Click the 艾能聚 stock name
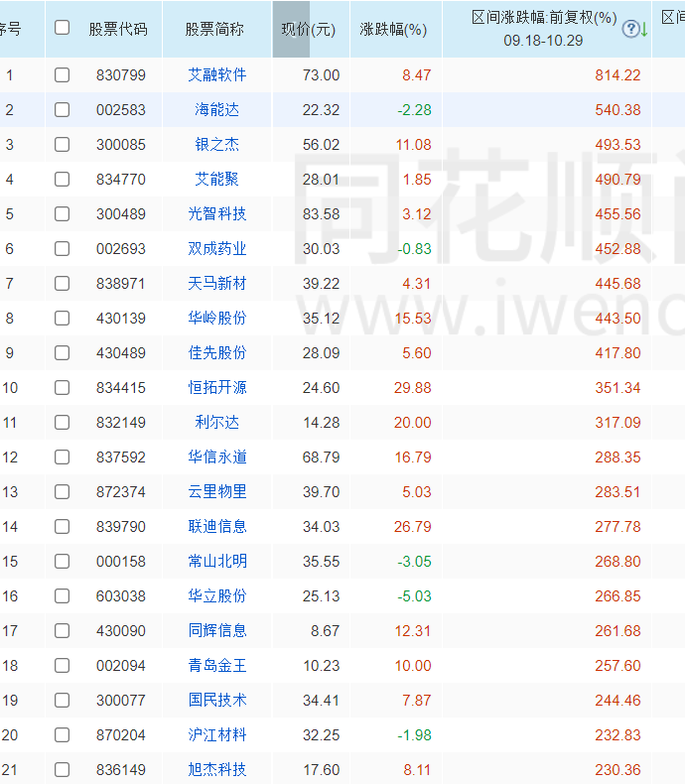Screen dimensions: 685x784 pyautogui.click(x=217, y=179)
